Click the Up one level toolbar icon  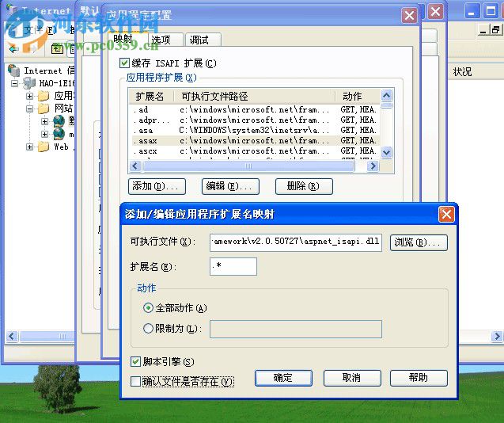[57, 49]
